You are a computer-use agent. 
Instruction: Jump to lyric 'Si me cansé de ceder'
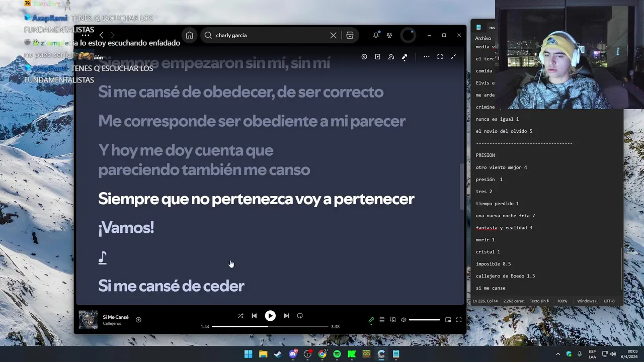coord(171,286)
